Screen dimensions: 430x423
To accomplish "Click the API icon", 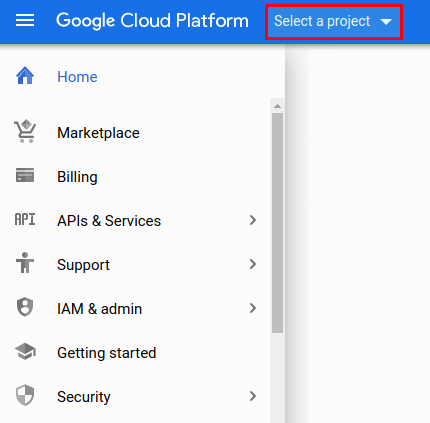I will [25, 220].
